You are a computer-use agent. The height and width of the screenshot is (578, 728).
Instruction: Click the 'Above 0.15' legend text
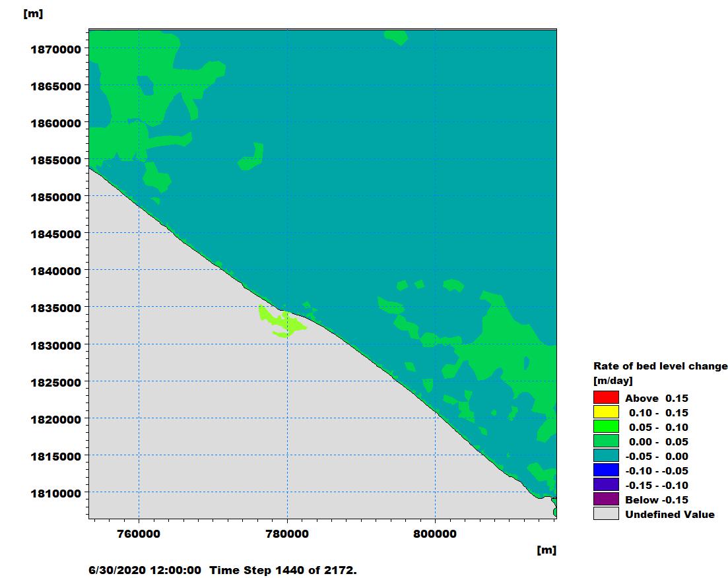pyautogui.click(x=657, y=399)
